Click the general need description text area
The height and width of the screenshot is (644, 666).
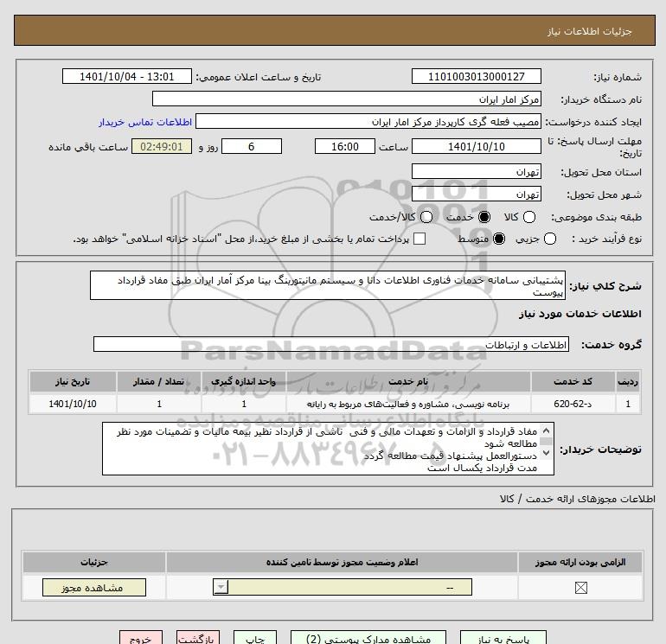coord(328,285)
